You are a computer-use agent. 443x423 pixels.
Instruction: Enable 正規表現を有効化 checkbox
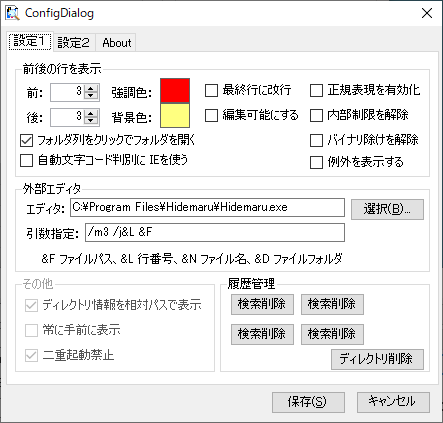[316, 90]
